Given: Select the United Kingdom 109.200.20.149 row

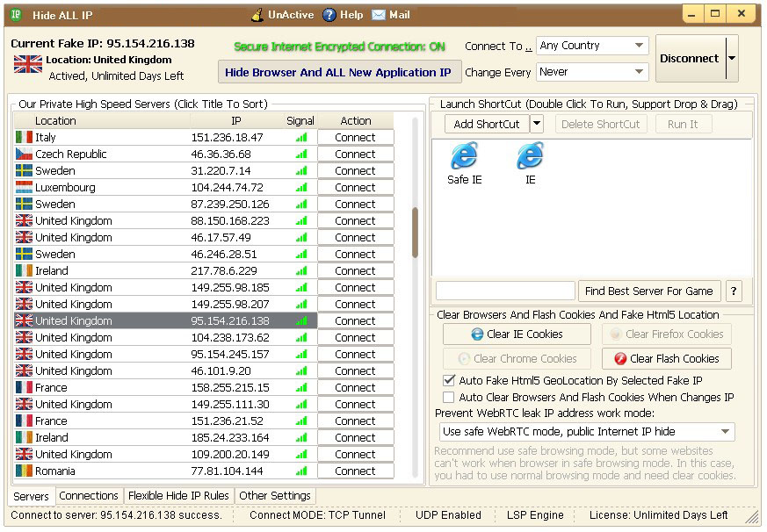Looking at the screenshot, I should [x=166, y=454].
